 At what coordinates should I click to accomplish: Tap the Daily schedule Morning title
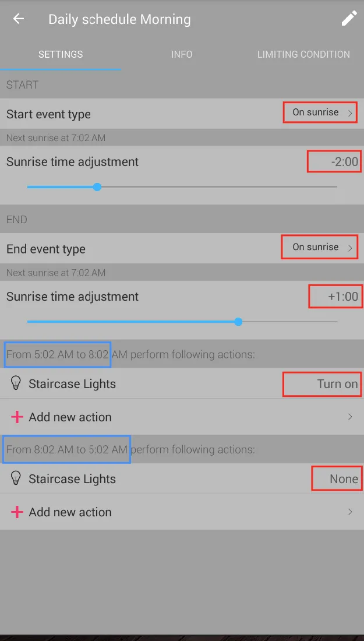[119, 19]
